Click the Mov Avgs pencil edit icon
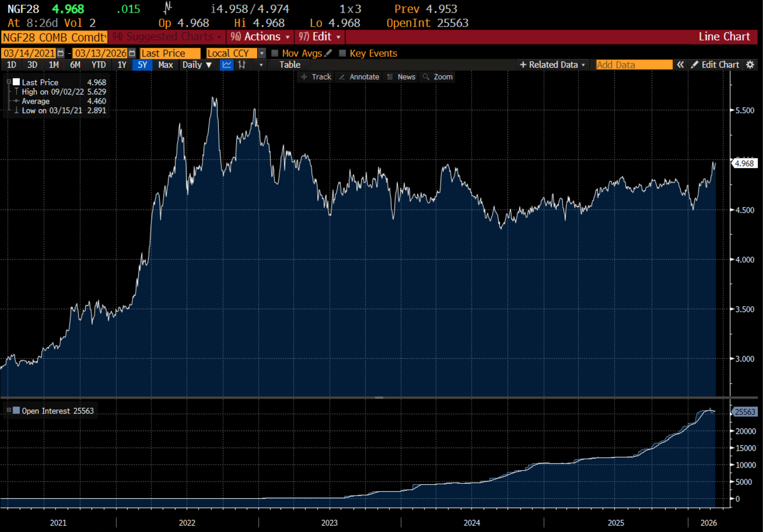 (x=328, y=53)
